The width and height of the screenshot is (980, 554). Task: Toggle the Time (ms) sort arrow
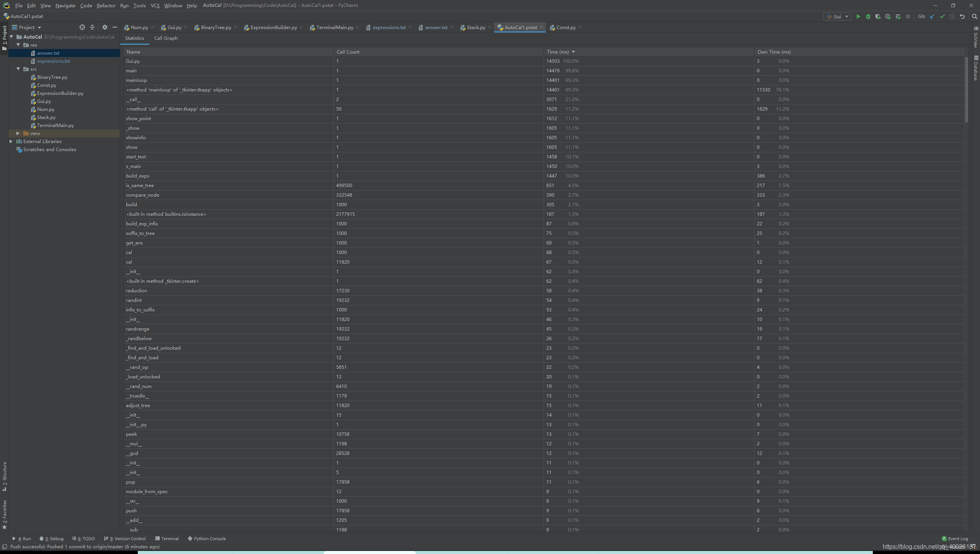coord(573,52)
